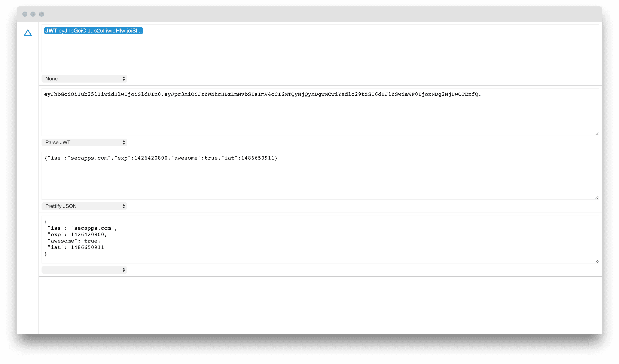619x364 pixels.
Task: Select the JWT token tag chip
Action: [x=93, y=31]
